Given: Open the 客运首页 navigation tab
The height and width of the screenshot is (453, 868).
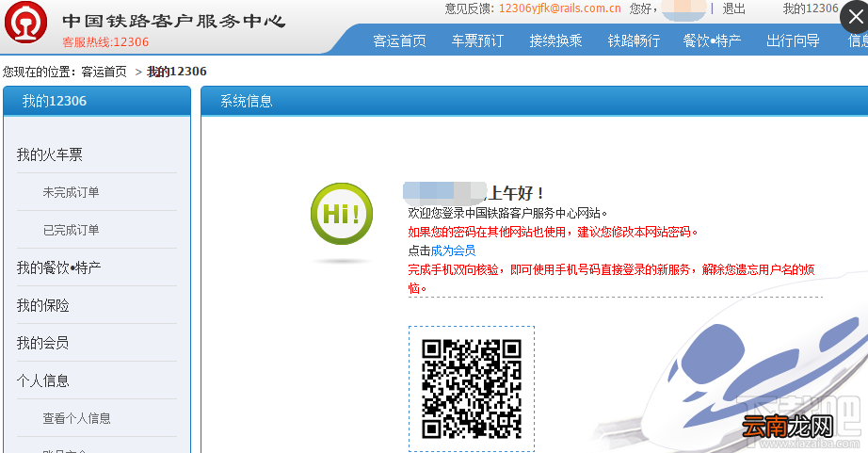Looking at the screenshot, I should pyautogui.click(x=400, y=41).
